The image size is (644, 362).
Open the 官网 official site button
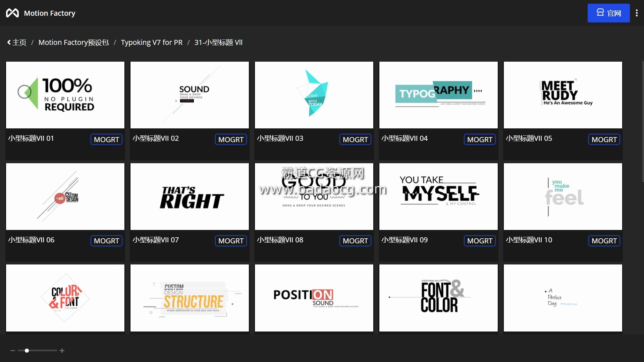pyautogui.click(x=608, y=13)
